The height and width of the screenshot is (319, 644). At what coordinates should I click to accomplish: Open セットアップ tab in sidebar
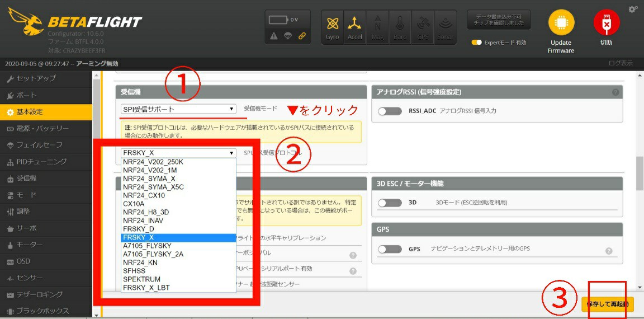point(46,78)
